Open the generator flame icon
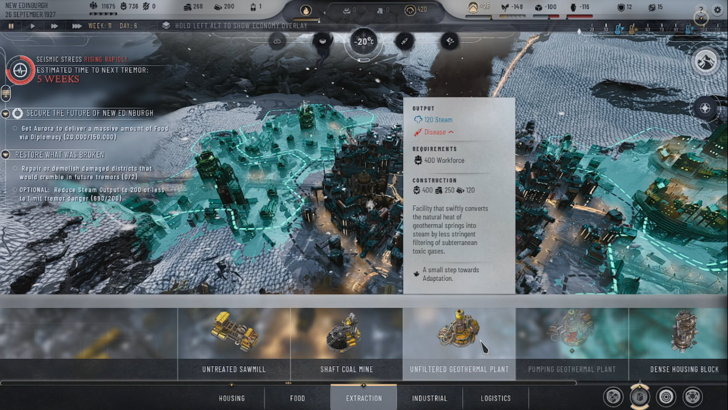728x410 pixels. 306,10
